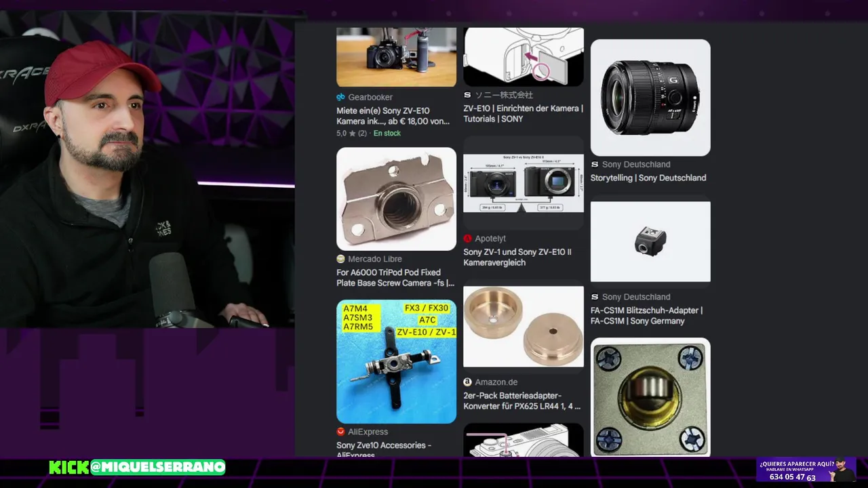
Task: Open 'ZV-E10 | Einrichten der Kamera' link
Action: (x=523, y=114)
